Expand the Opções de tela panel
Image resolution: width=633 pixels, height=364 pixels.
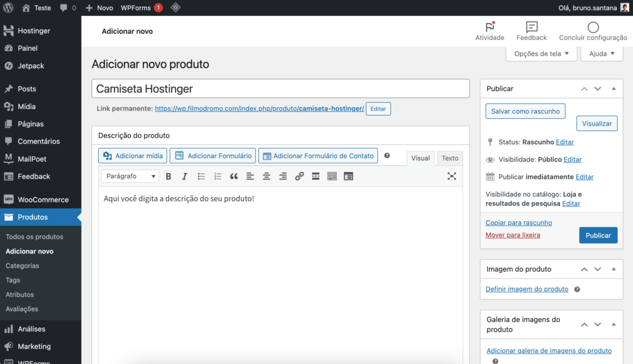pyautogui.click(x=543, y=54)
